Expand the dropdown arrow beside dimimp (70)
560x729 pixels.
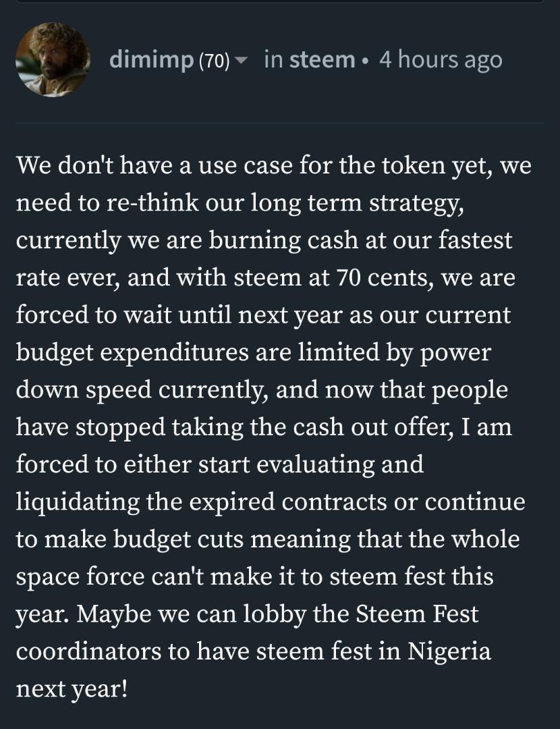click(x=241, y=61)
